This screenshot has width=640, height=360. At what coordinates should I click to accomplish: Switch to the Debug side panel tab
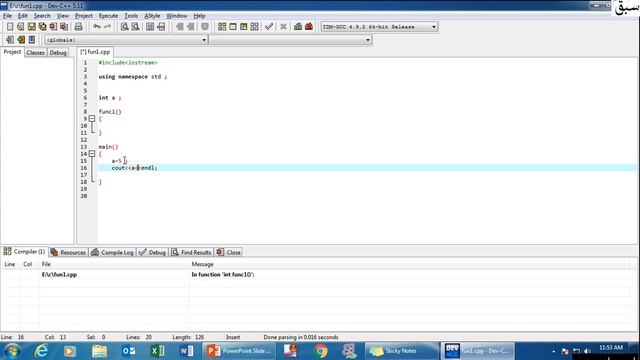[58, 53]
